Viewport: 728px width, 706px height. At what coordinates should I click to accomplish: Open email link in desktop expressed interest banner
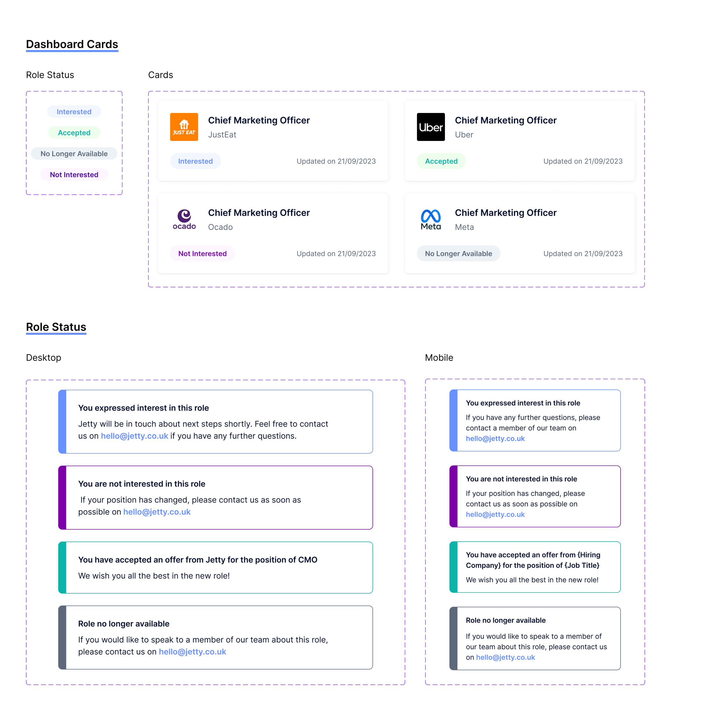pos(135,436)
